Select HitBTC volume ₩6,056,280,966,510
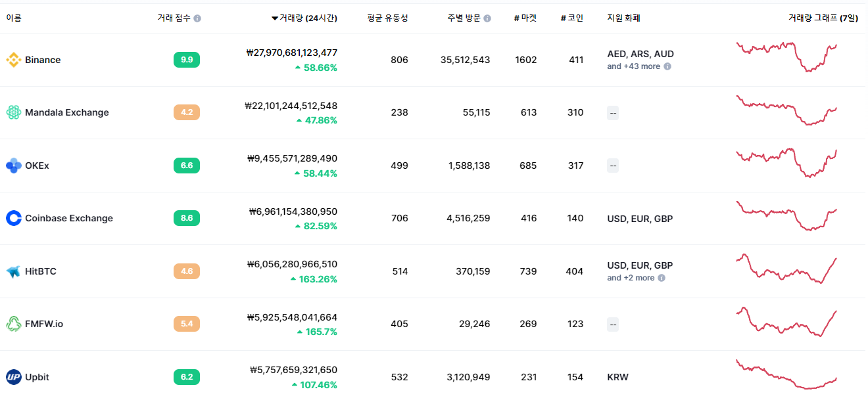This screenshot has height=402, width=868. [292, 264]
